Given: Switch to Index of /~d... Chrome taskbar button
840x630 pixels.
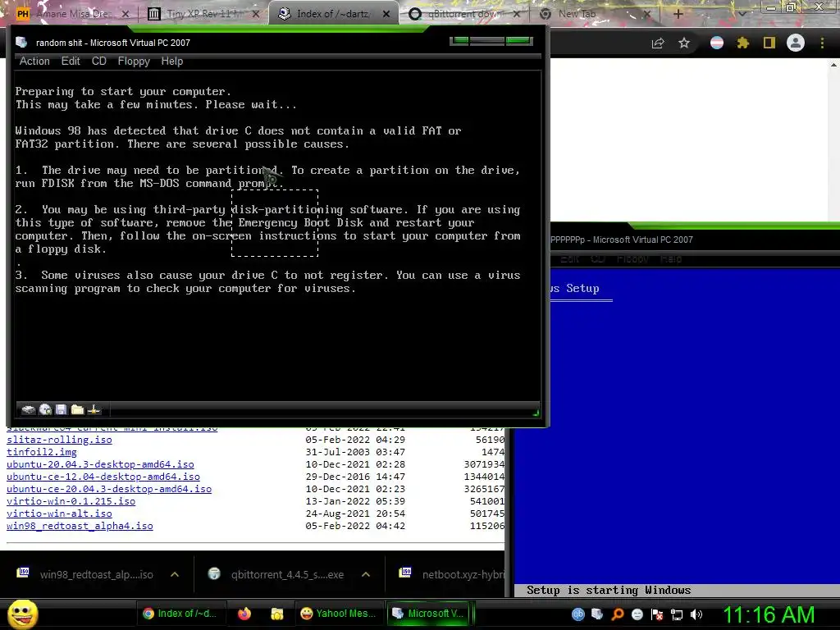Looking at the screenshot, I should coord(180,614).
